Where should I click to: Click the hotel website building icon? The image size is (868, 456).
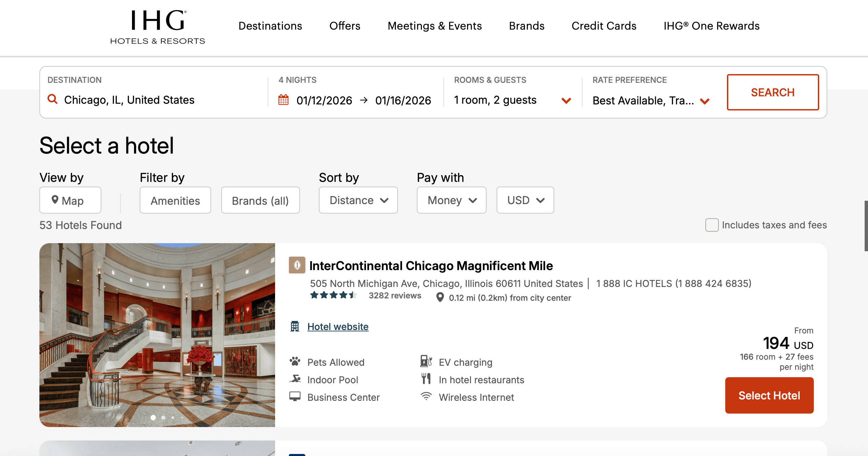(x=295, y=326)
